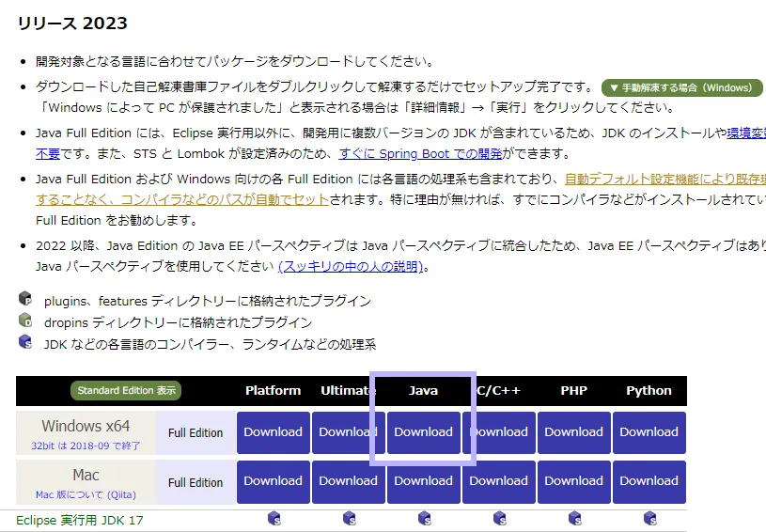This screenshot has width=766, height=532.
Task: Download Mac C/C++ Full Edition
Action: [x=499, y=481]
